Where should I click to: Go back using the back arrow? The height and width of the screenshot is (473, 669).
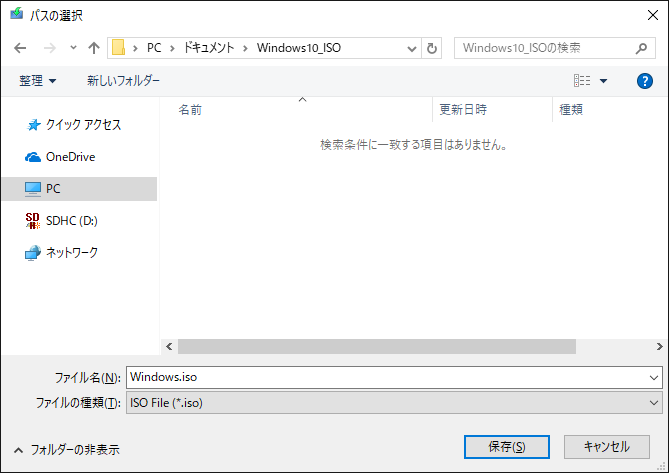point(20,48)
